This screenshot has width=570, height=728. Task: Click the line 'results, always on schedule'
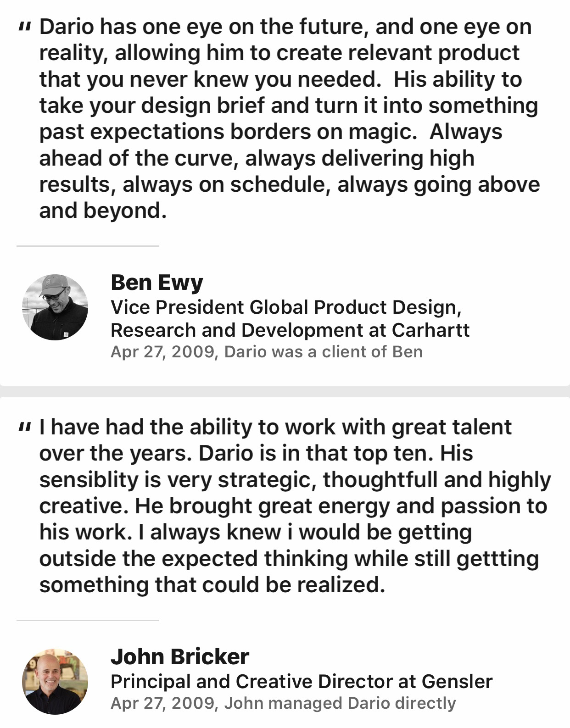click(289, 184)
